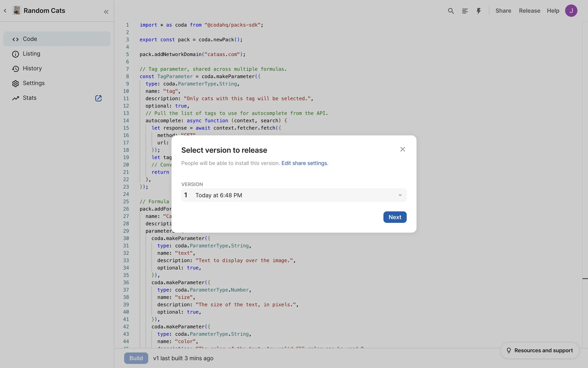Open the outline lines icon
The image size is (588, 368).
click(465, 11)
